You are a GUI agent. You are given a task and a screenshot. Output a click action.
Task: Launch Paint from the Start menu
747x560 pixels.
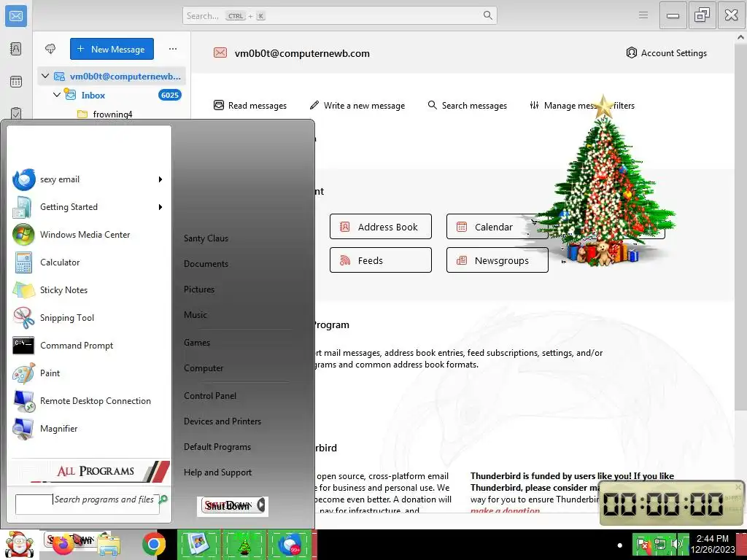(89, 373)
